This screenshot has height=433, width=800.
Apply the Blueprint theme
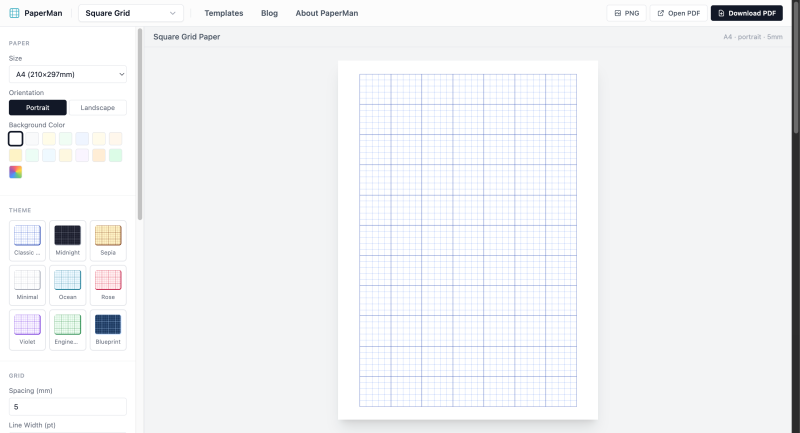coord(108,330)
